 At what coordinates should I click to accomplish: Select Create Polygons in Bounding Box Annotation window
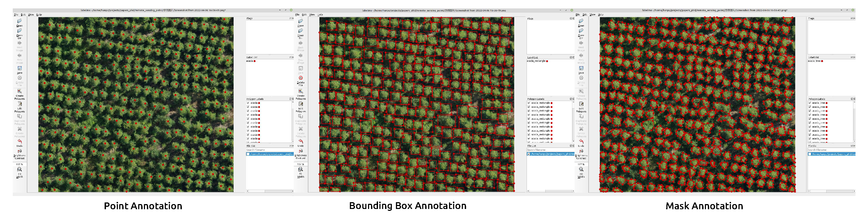[x=301, y=94]
